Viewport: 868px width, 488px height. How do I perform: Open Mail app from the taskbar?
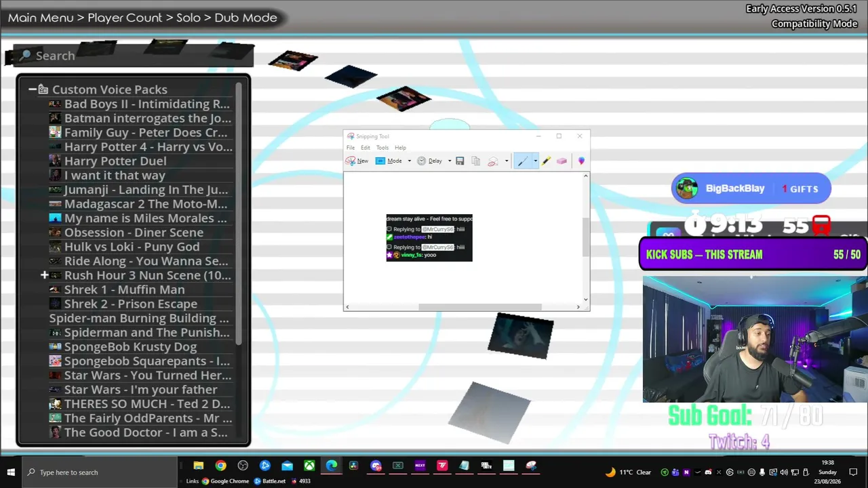tap(287, 466)
